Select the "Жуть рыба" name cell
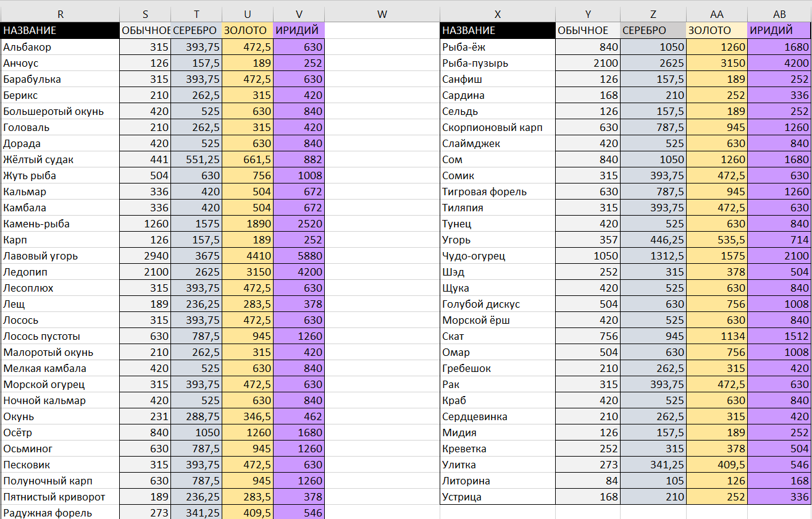 point(60,175)
